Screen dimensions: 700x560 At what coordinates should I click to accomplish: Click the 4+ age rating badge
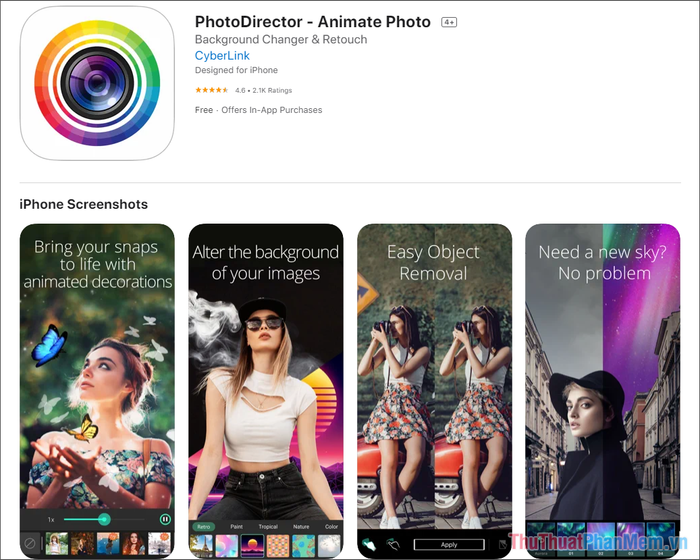[x=449, y=22]
